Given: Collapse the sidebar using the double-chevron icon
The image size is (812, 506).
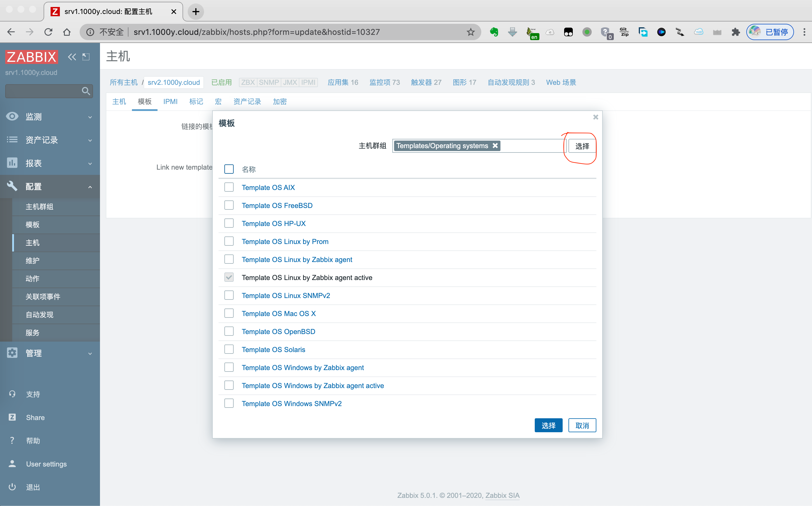Looking at the screenshot, I should 72,57.
